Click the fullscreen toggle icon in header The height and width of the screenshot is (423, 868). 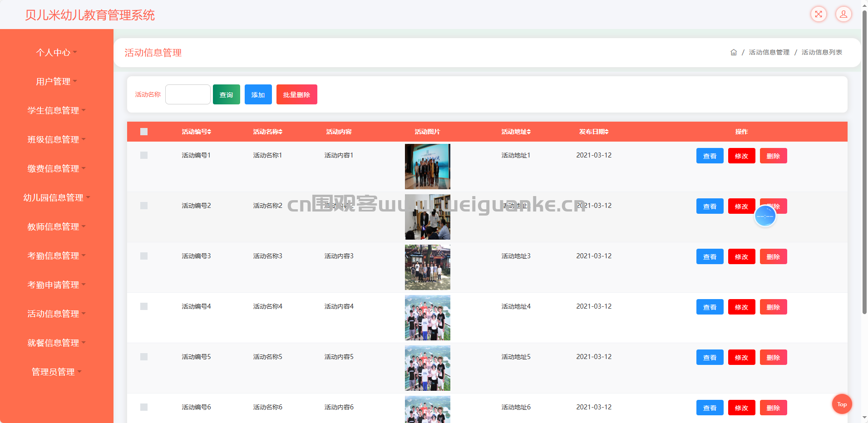click(819, 14)
